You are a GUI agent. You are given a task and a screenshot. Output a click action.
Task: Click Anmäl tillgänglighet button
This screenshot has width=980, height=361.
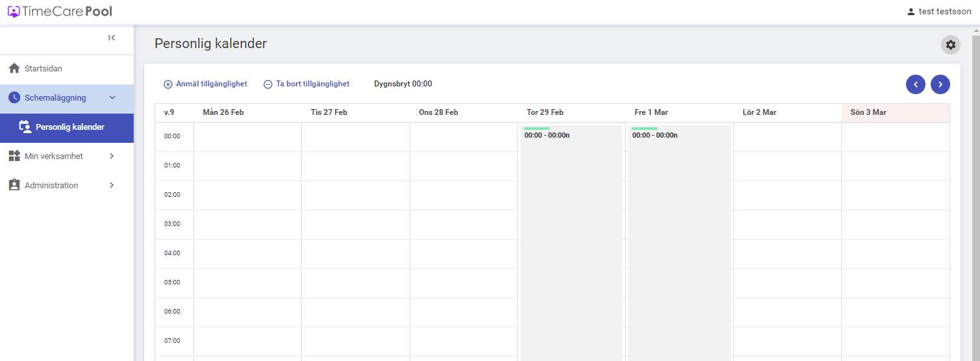point(205,84)
